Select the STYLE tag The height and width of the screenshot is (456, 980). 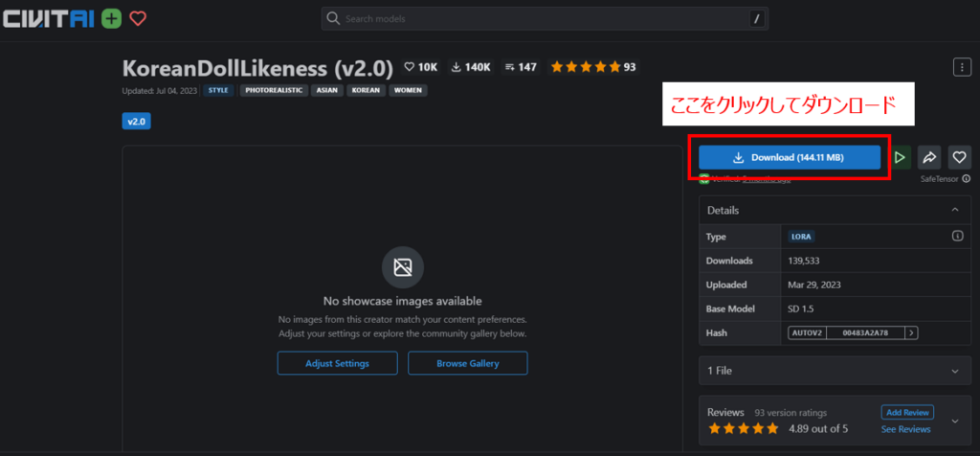[x=218, y=91]
